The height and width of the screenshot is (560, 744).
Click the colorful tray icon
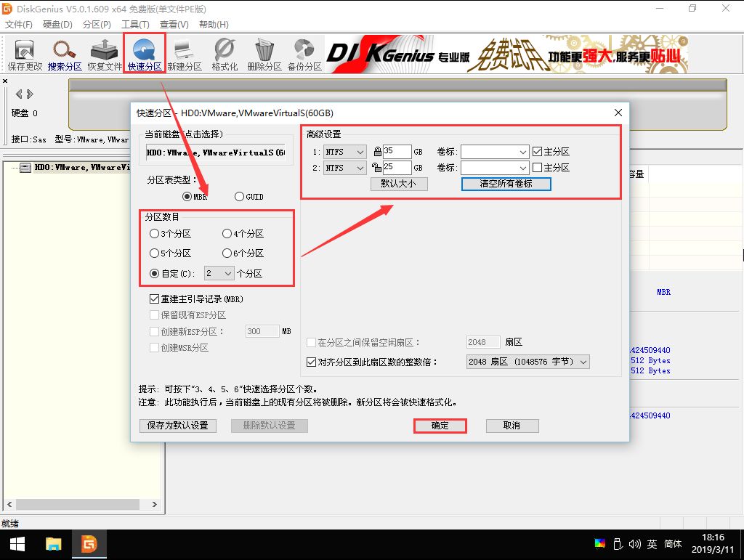click(x=599, y=543)
